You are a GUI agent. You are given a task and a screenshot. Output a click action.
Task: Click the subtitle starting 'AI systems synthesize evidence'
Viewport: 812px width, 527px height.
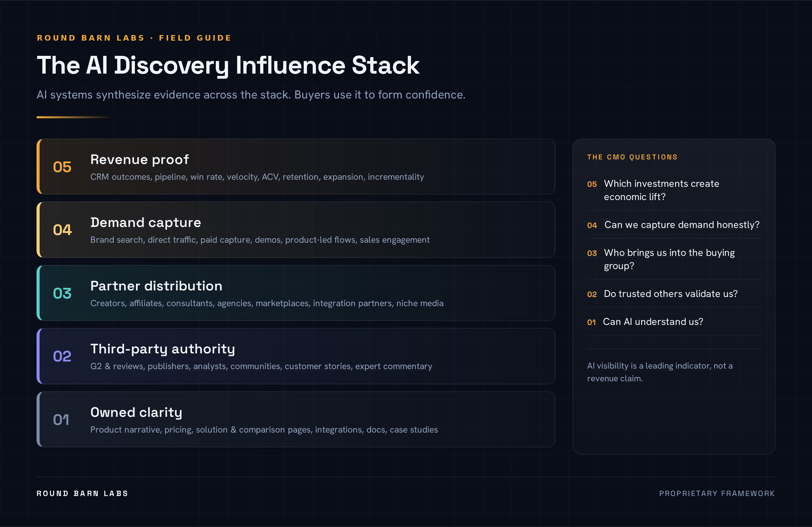coord(251,94)
